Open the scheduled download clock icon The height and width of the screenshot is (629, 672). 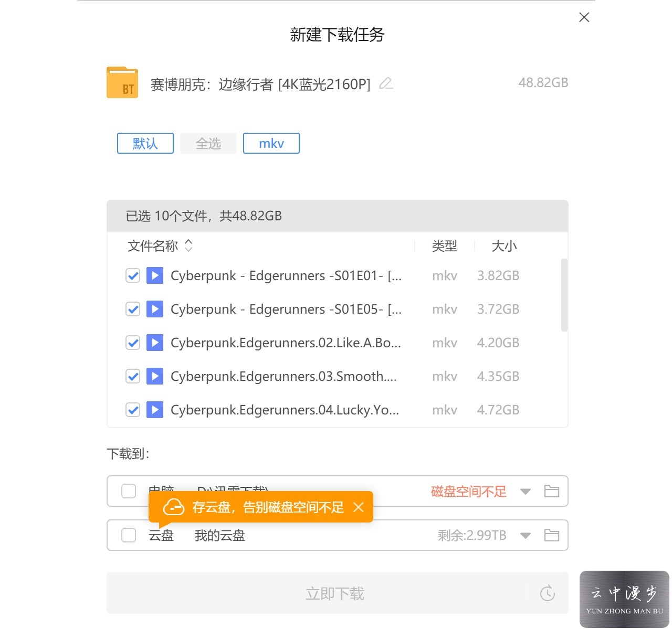click(x=548, y=593)
